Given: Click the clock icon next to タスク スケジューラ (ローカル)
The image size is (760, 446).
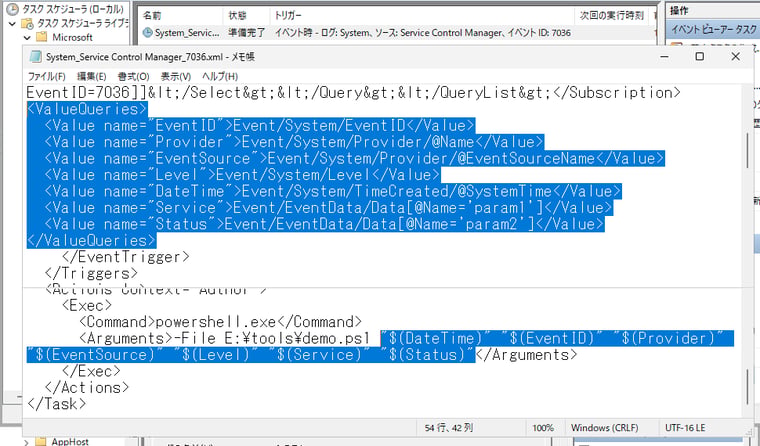Looking at the screenshot, I should (12, 9).
